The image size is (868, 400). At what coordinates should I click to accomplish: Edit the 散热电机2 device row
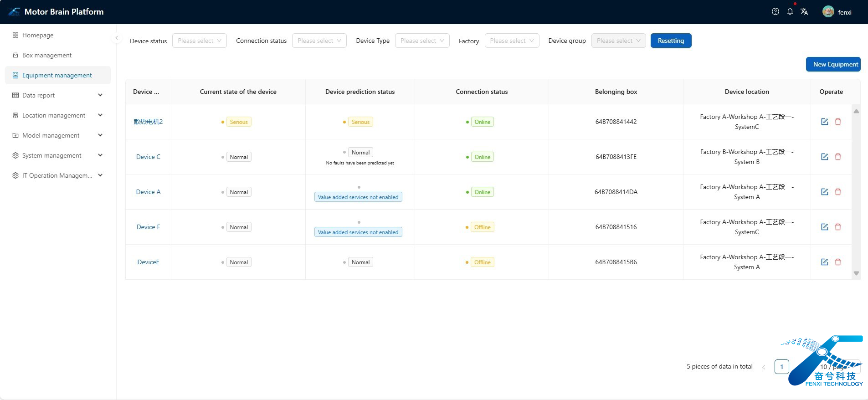[x=825, y=122]
